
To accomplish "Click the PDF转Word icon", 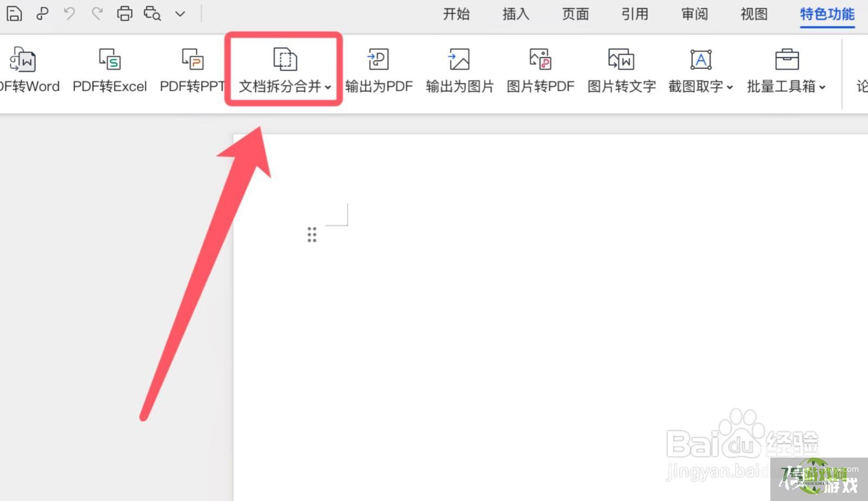I will click(x=23, y=60).
